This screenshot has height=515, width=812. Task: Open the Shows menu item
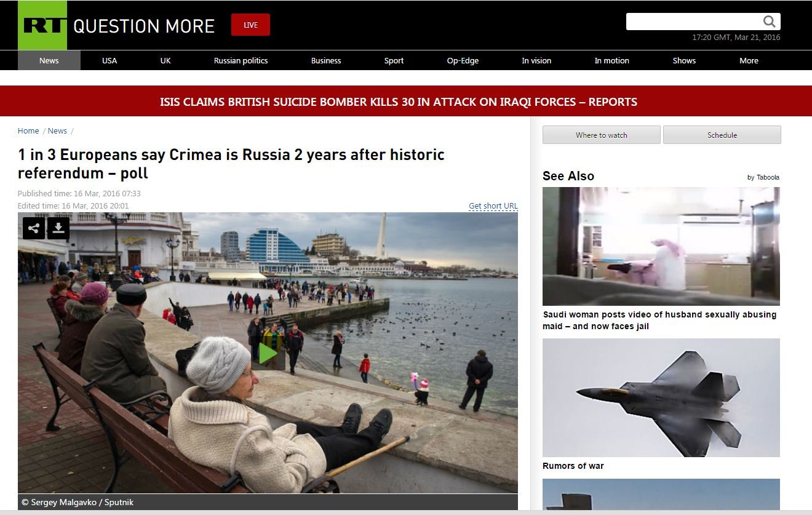684,60
